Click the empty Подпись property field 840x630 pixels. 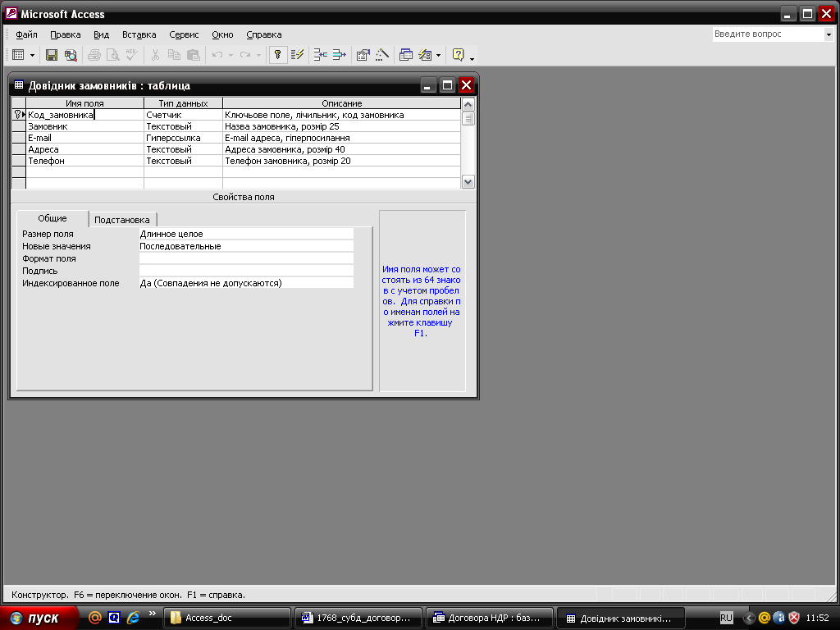click(246, 271)
